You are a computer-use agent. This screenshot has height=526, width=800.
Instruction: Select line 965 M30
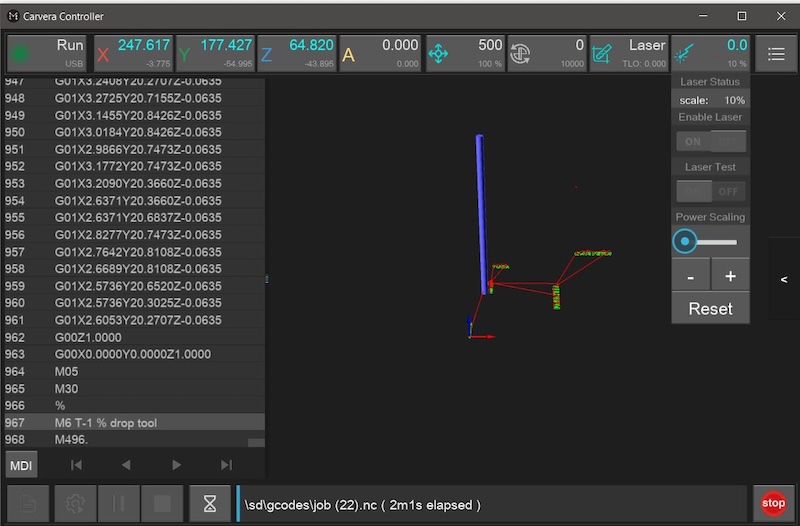[x=135, y=389]
